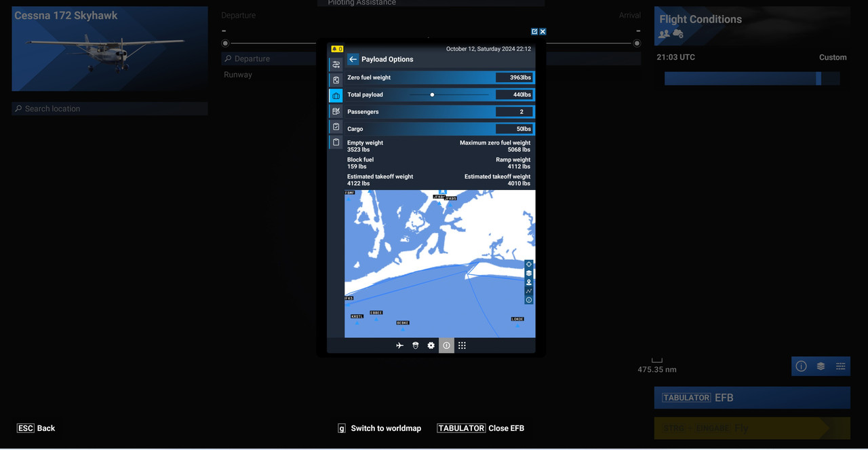Edit the Total payload 440lbs field
This screenshot has width=868, height=450.
514,94
